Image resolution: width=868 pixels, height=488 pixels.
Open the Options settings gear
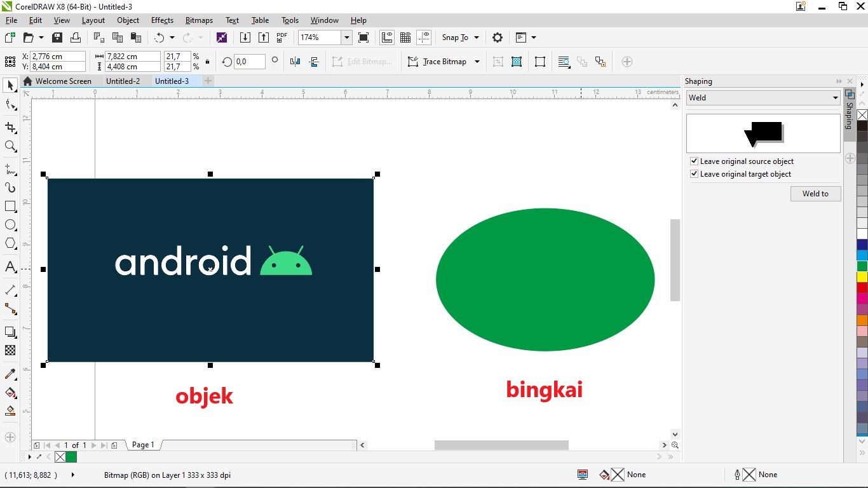pyautogui.click(x=498, y=37)
